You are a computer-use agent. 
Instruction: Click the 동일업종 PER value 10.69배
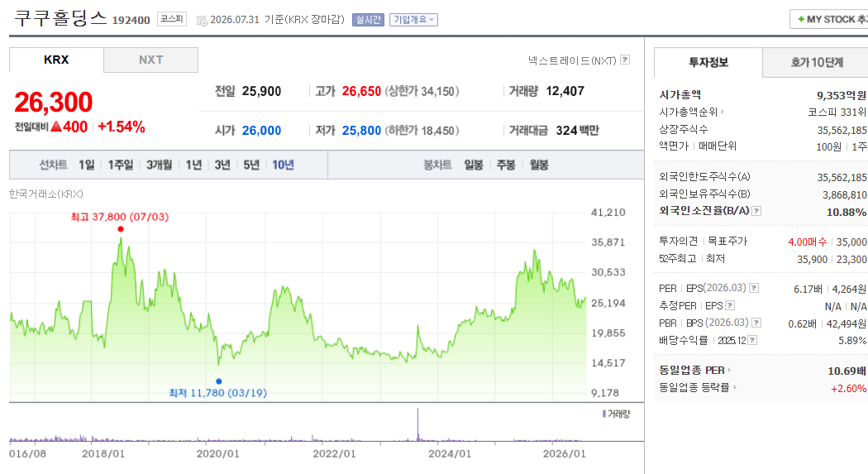(847, 371)
